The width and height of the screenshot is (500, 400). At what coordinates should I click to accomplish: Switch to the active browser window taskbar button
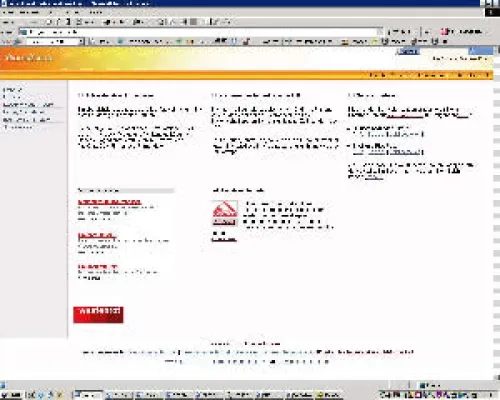coord(88,395)
